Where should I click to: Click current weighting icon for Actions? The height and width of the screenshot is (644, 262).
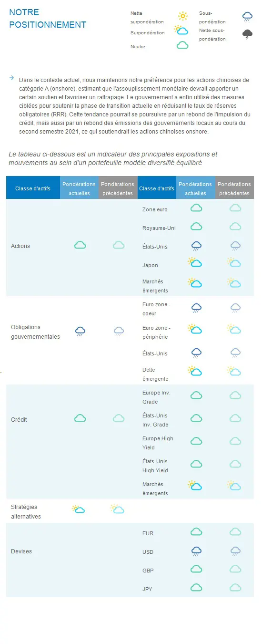click(80, 245)
